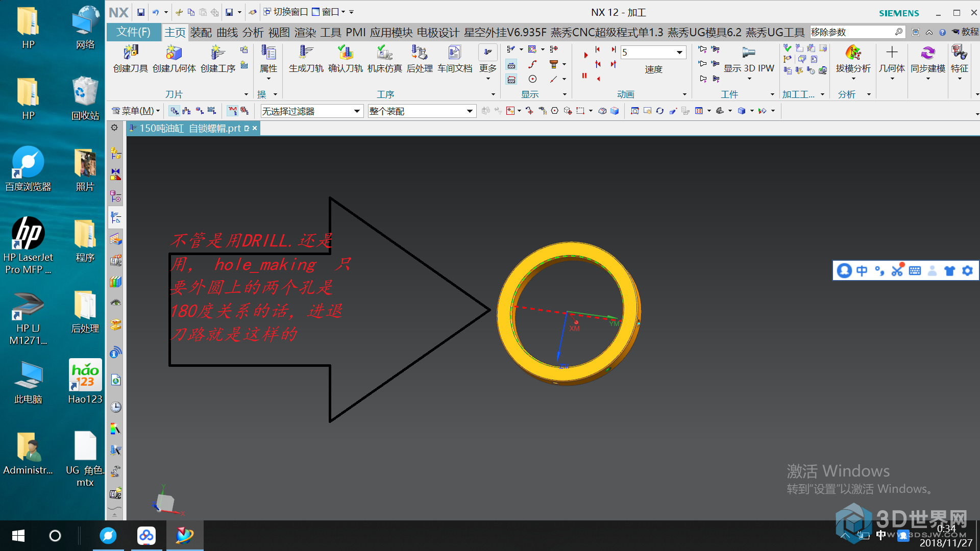Toggle the geometry view button
Viewport: 980px width, 551px height.
click(200, 111)
